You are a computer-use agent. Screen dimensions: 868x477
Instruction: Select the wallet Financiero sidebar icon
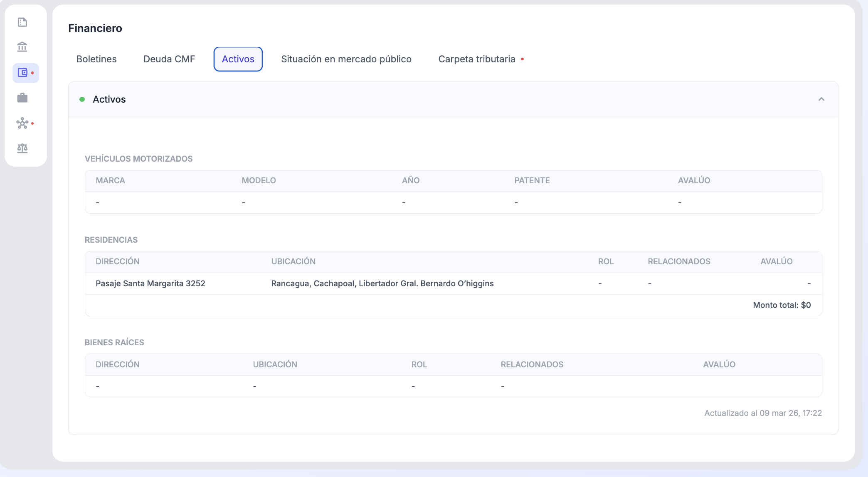23,73
